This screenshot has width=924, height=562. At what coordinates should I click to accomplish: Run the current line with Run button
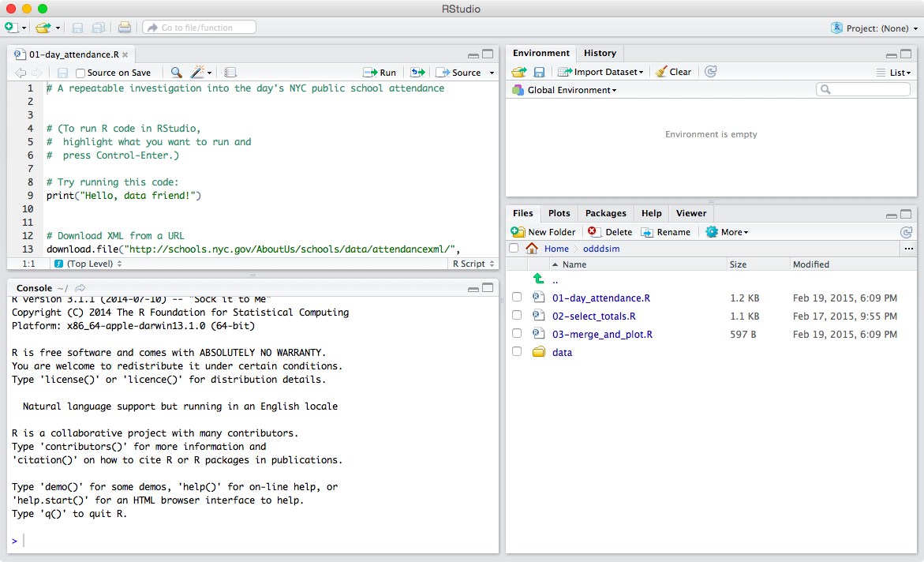[380, 73]
